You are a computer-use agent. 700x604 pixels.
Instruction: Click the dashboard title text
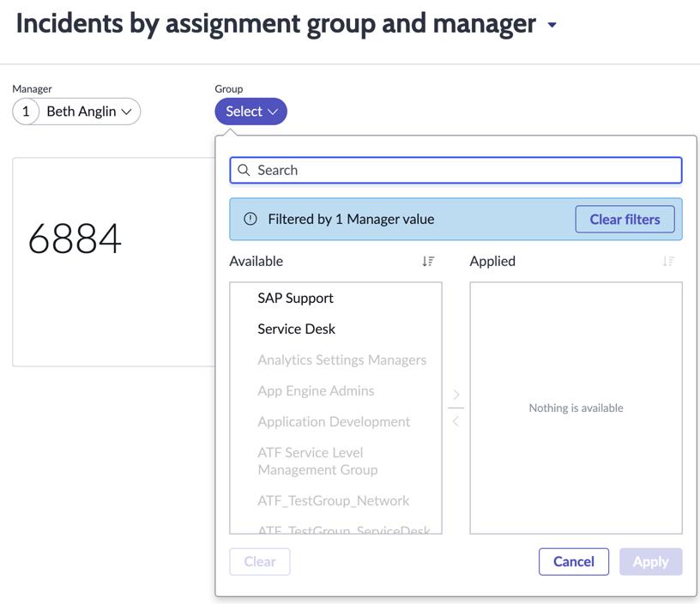276,24
